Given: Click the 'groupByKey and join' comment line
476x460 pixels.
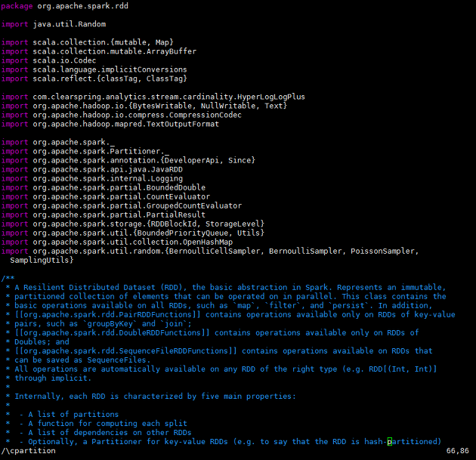Looking at the screenshot, I should pos(99,324).
